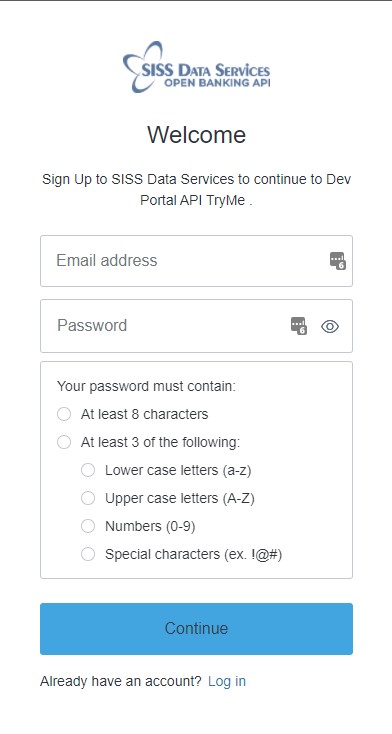
Task: Click the 'Upper case letters (A-Z)' label
Action: click(180, 499)
